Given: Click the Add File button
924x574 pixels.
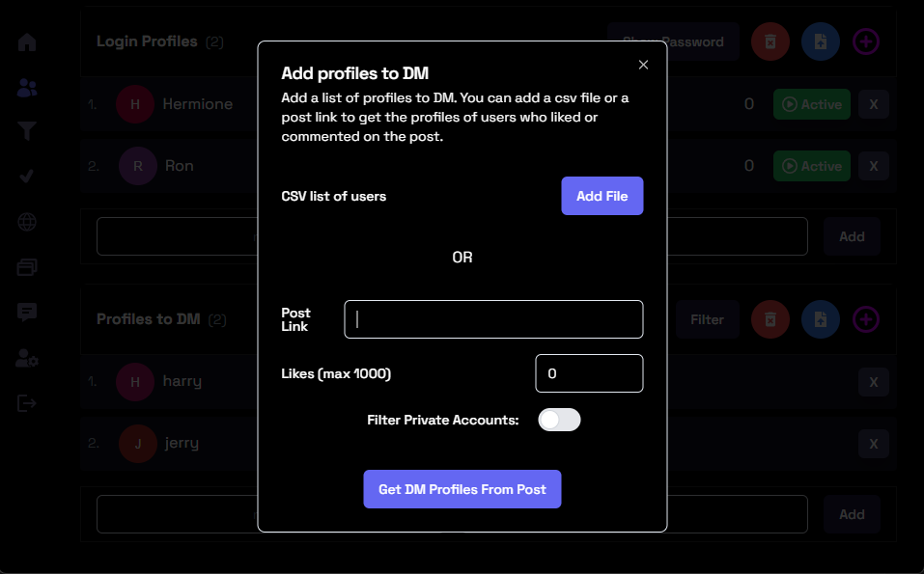Looking at the screenshot, I should pos(602,196).
